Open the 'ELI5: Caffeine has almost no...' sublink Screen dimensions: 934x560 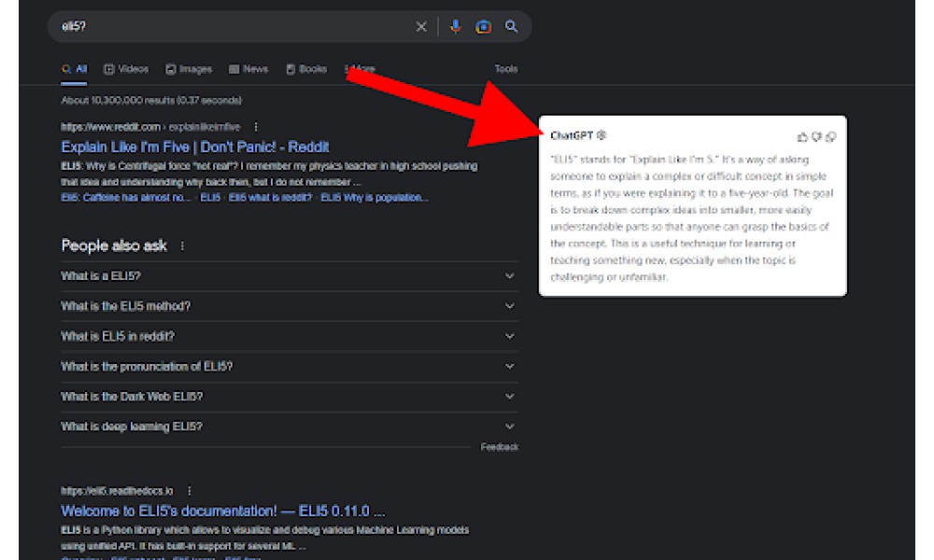pyautogui.click(x=126, y=198)
